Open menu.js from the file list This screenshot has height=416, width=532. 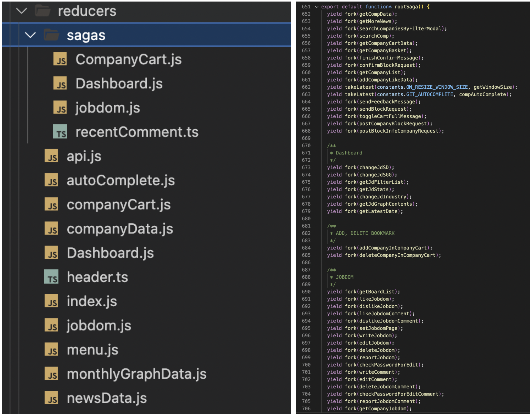click(92, 350)
